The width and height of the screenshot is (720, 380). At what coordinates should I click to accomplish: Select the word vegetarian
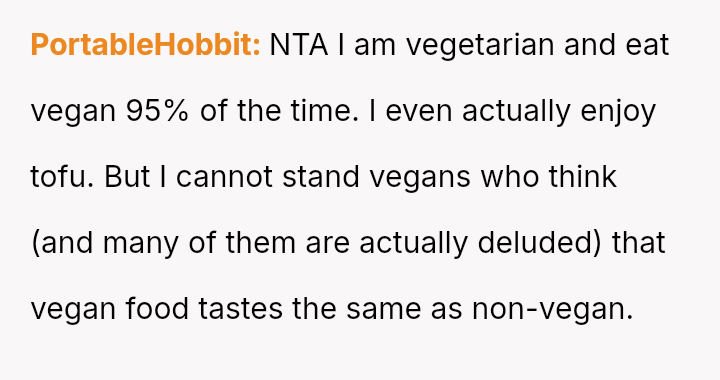pos(480,47)
